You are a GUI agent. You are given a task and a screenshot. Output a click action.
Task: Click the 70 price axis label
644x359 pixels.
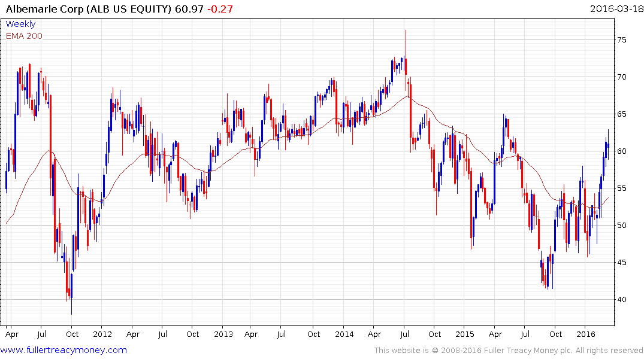(621, 77)
